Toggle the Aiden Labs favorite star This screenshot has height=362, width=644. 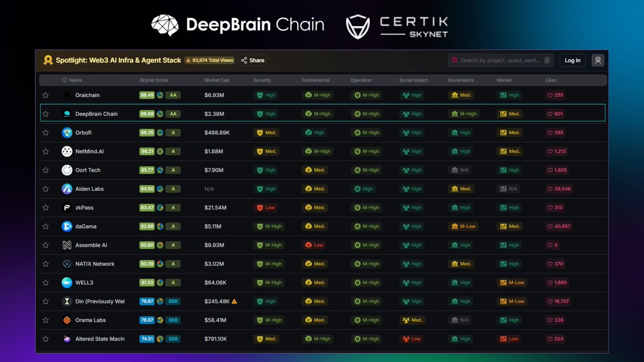click(x=46, y=189)
